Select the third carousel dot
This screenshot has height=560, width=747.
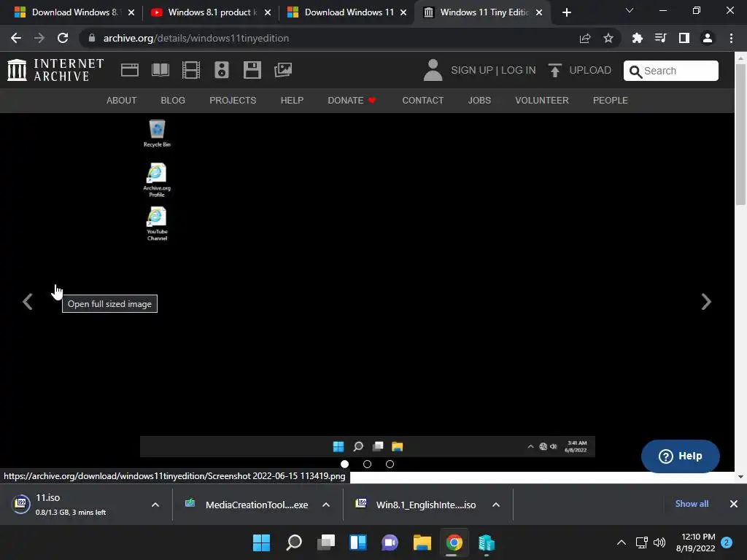pyautogui.click(x=390, y=464)
